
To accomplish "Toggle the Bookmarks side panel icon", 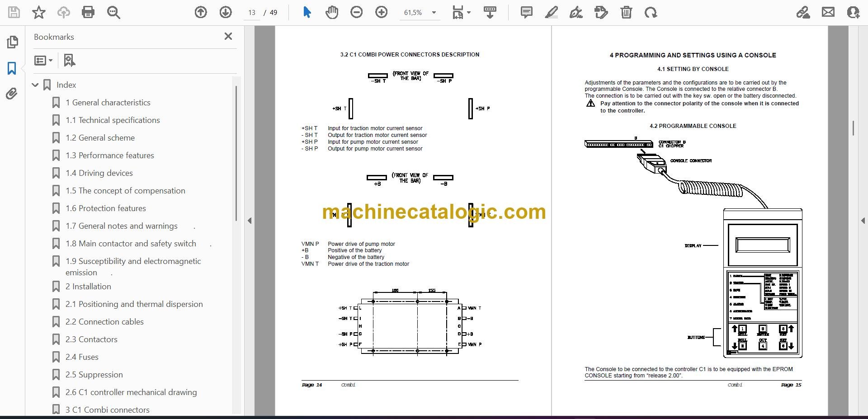I will (x=12, y=68).
